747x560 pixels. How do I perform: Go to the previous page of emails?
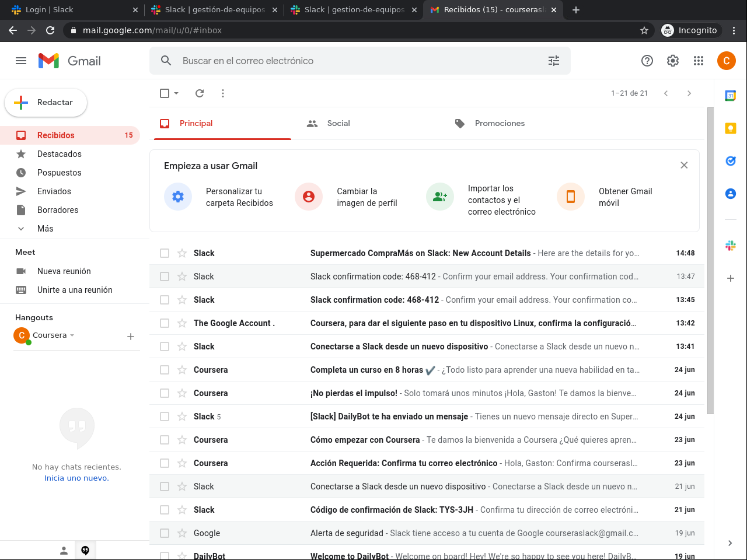(666, 93)
